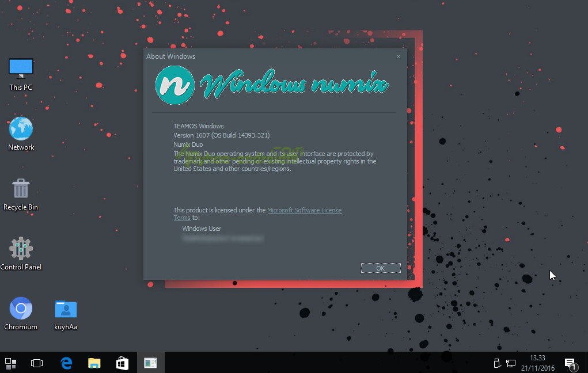Click the 'Windows User' licensee text
The width and height of the screenshot is (588, 373).
click(x=202, y=229)
